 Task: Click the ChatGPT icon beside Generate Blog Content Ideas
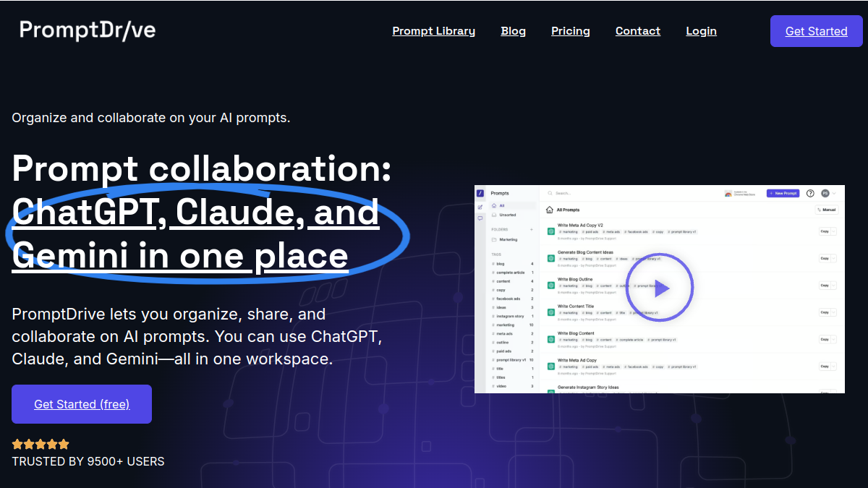(550, 258)
